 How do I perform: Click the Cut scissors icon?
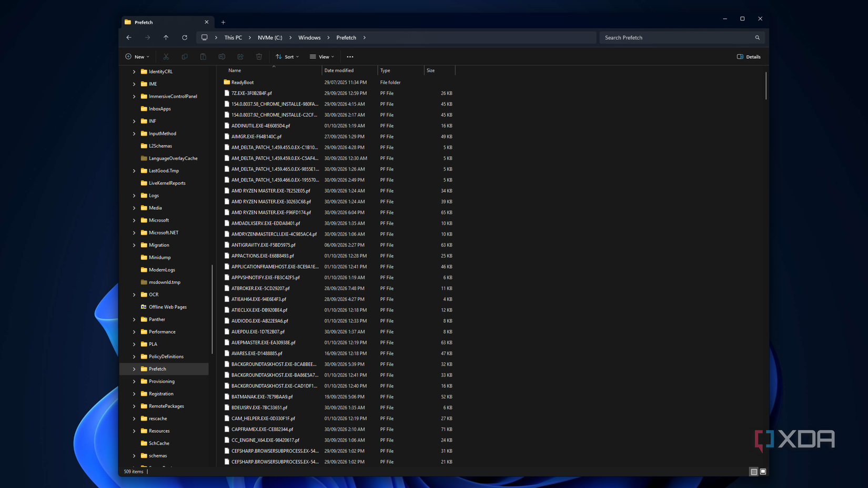[166, 57]
